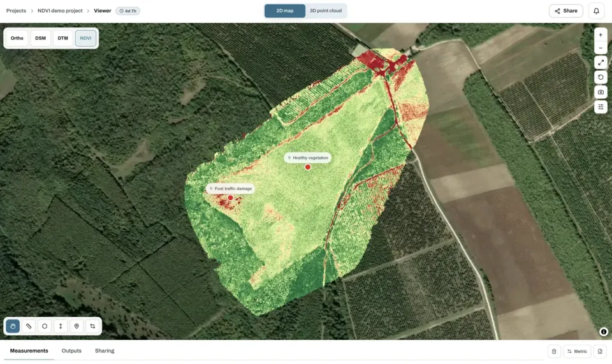Zoom in with the plus button
The height and width of the screenshot is (364, 612).
coord(601,34)
